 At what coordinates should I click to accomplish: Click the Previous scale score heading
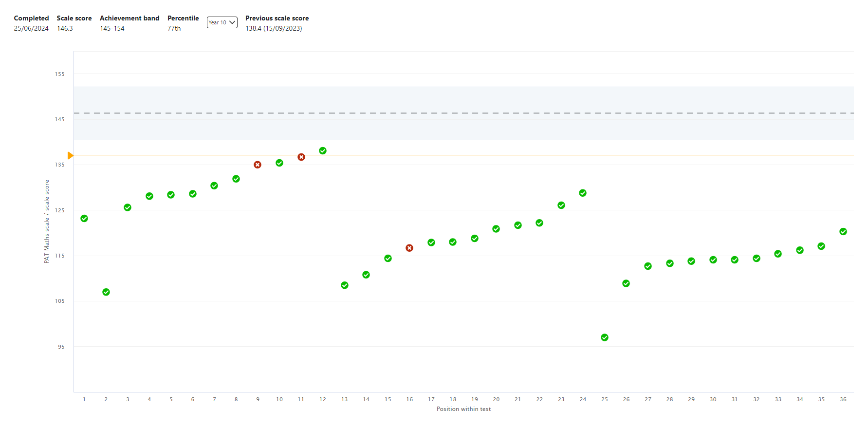[x=277, y=18]
